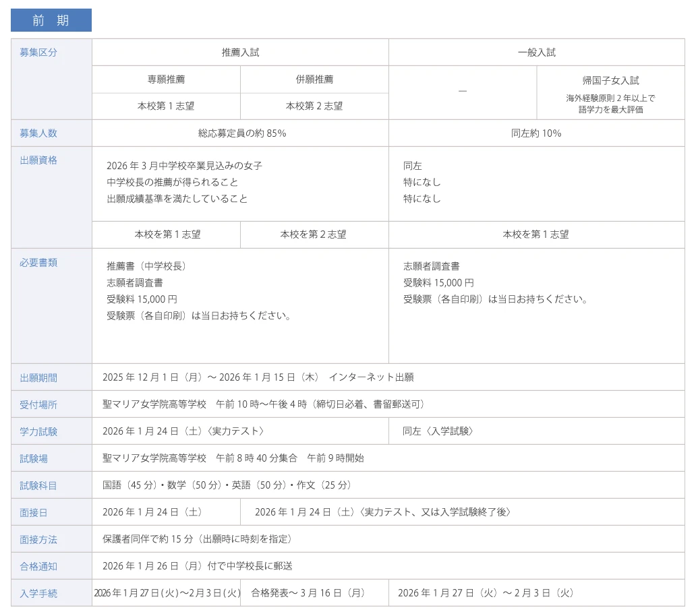Click the 併願推薦 cell
This screenshot has width=696, height=616.
[314, 80]
